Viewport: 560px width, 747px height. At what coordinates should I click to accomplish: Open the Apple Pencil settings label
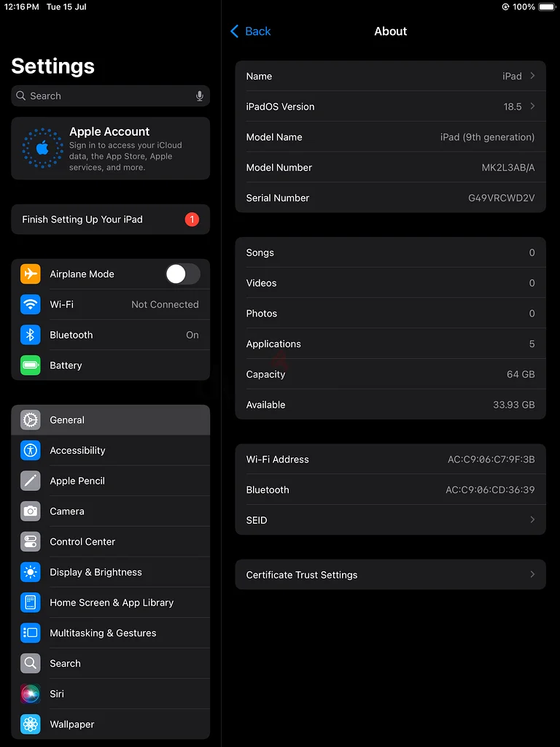point(77,481)
